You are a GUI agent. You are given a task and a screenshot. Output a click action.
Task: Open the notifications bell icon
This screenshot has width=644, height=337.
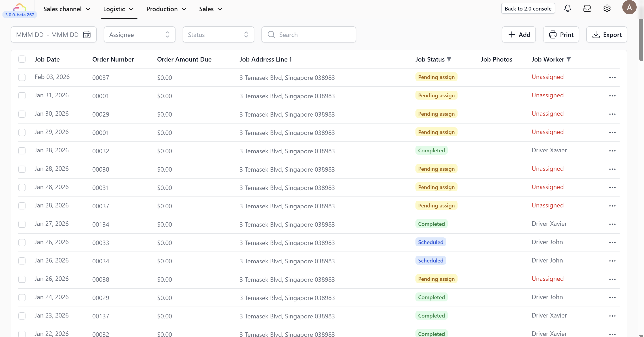point(567,9)
